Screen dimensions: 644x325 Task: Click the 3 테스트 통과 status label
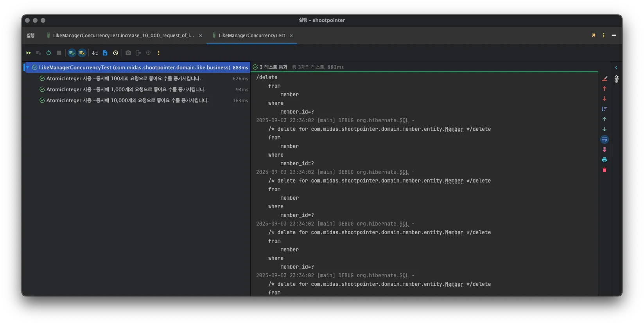tap(273, 67)
